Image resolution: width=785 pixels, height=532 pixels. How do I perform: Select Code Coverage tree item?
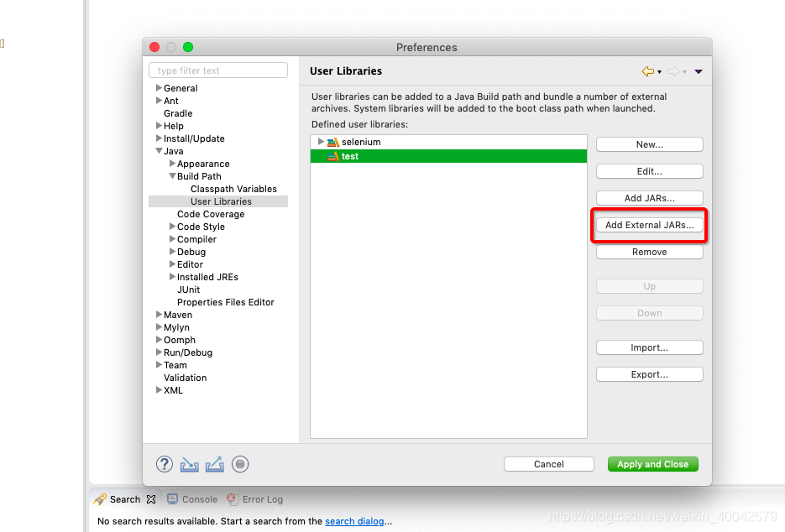(211, 214)
